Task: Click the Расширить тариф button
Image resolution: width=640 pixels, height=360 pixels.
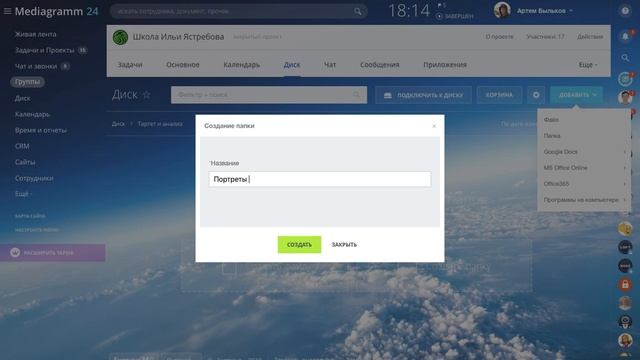Action: click(x=53, y=253)
